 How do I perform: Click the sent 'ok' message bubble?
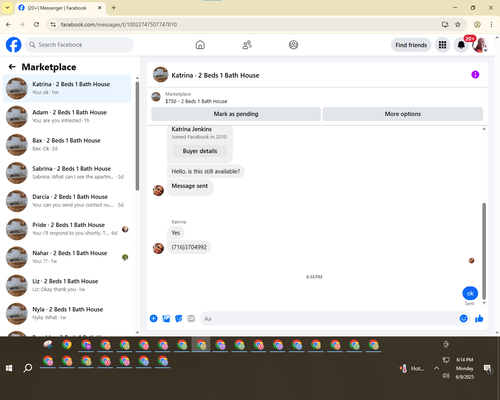470,293
